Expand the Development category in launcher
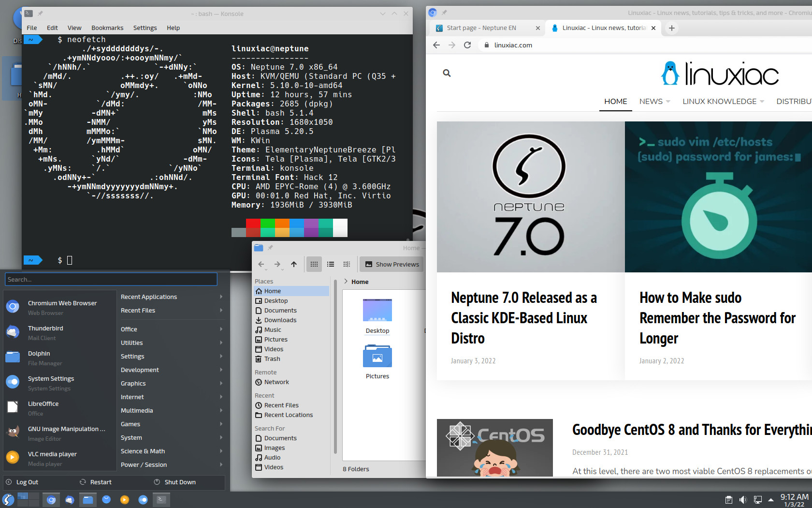Viewport: 812px width, 508px height. (172, 370)
